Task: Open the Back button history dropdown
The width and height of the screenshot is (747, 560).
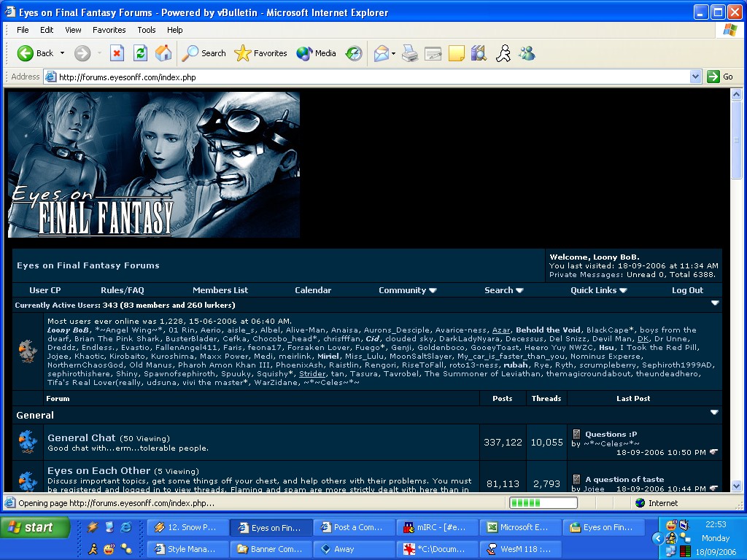Action: point(63,53)
